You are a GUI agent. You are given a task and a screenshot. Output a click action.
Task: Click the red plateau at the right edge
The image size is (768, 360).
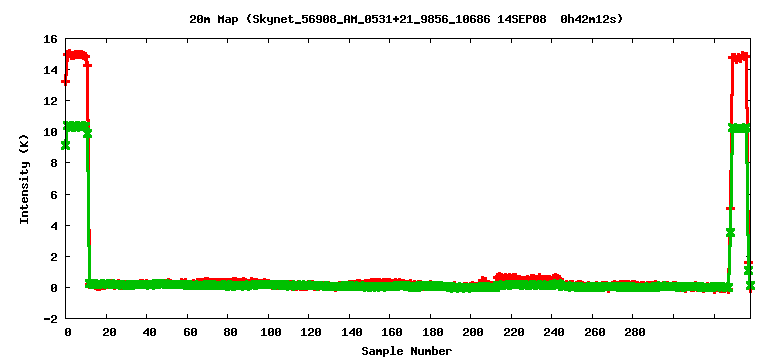pos(740,56)
